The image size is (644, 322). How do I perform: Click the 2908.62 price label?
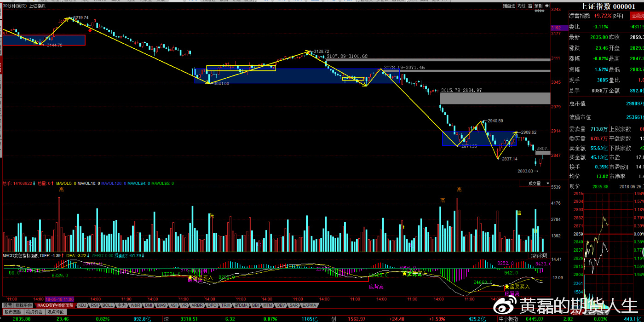click(x=529, y=132)
